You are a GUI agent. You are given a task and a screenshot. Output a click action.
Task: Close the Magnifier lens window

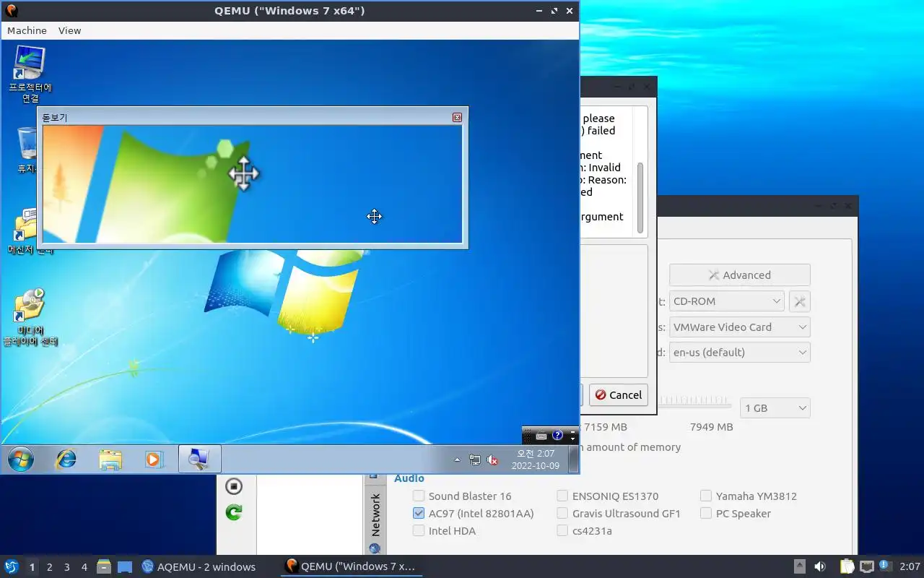coord(457,117)
